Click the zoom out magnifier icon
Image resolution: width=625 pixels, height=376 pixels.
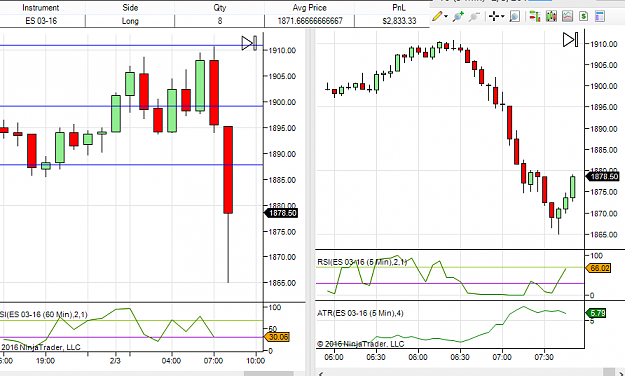click(x=474, y=16)
